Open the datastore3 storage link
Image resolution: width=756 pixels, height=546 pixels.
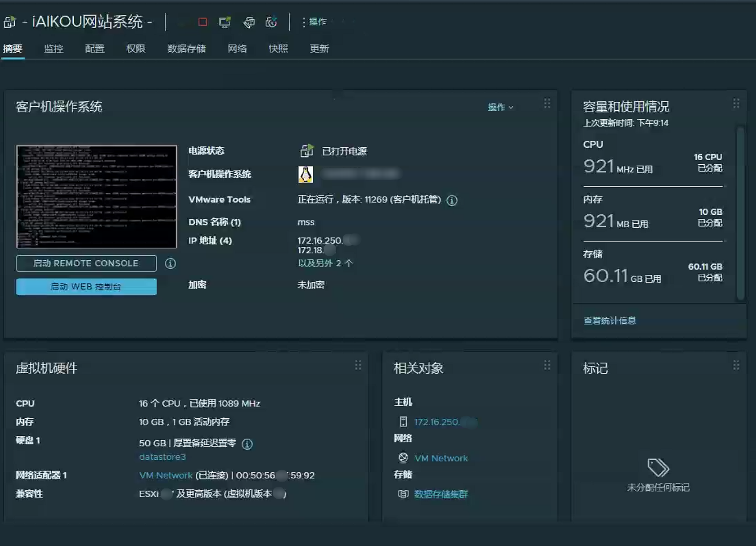(x=162, y=457)
